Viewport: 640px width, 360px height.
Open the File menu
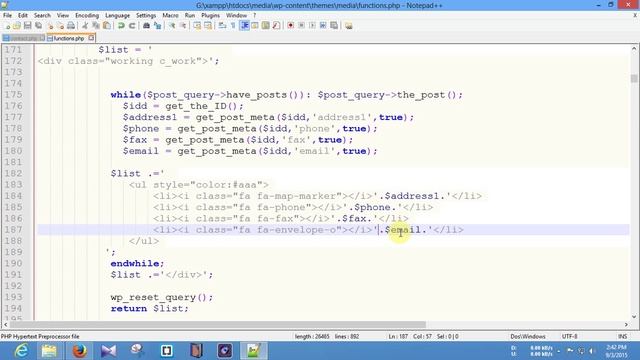tap(7, 16)
